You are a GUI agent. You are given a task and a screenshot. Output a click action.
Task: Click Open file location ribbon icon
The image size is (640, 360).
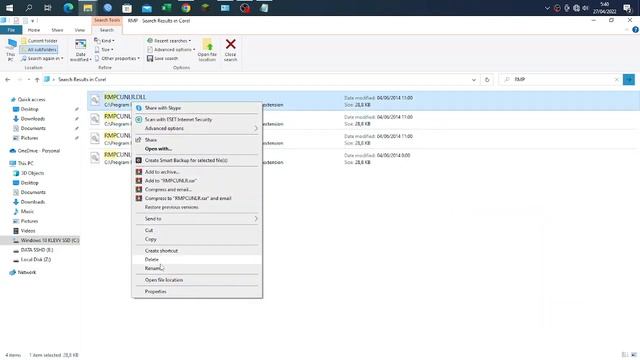[207, 44]
